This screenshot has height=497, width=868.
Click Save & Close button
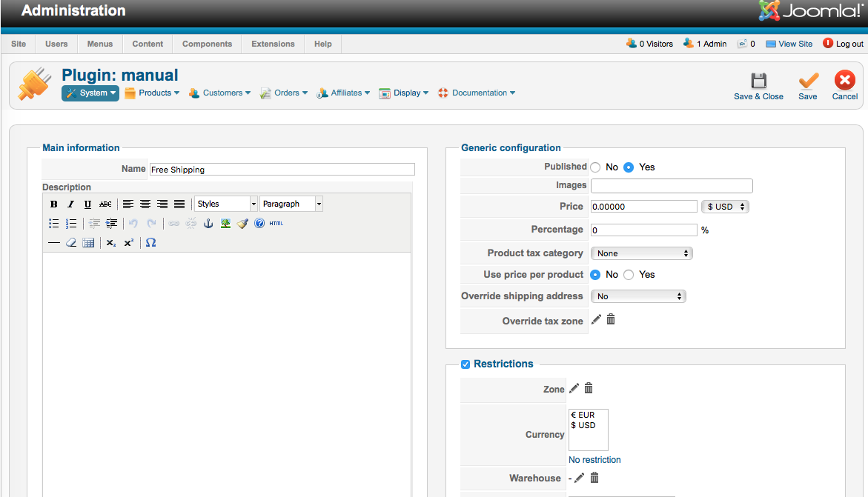pyautogui.click(x=758, y=87)
